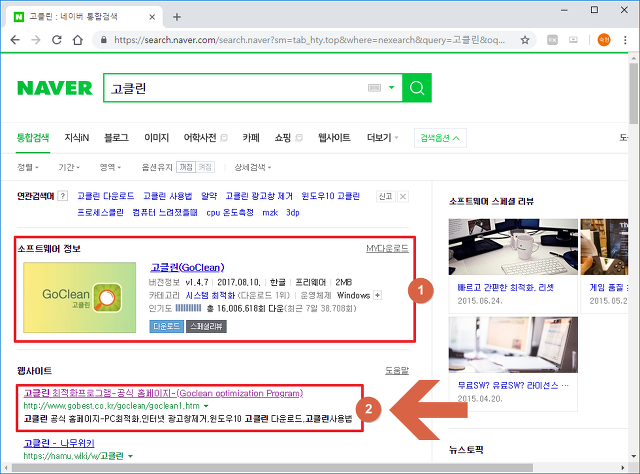Screen dimensions: 640x474
Task: Click the blue 다운로드 button
Action: coord(167,326)
